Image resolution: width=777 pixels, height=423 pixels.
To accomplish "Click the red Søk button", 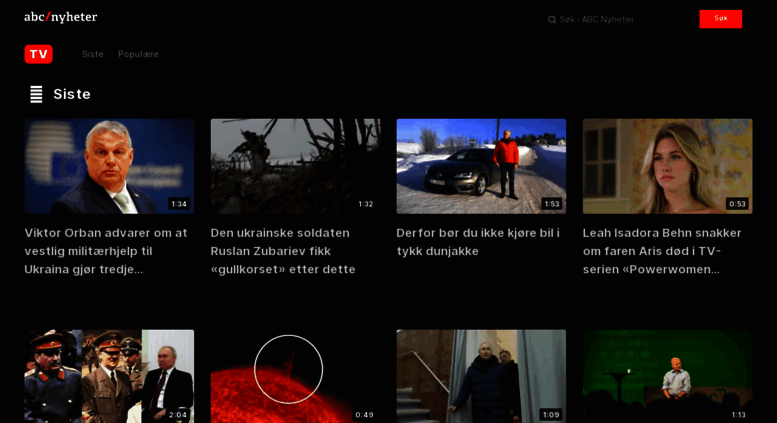I will [721, 19].
